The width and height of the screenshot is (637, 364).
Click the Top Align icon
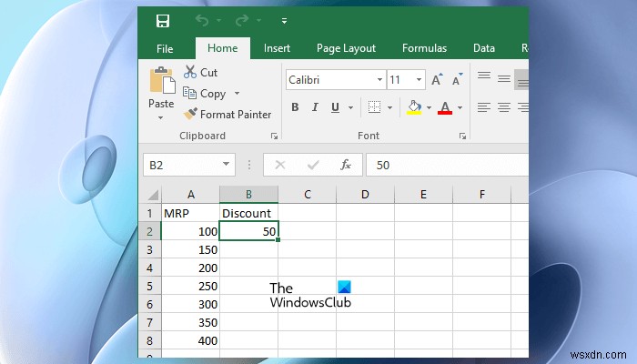click(x=484, y=76)
